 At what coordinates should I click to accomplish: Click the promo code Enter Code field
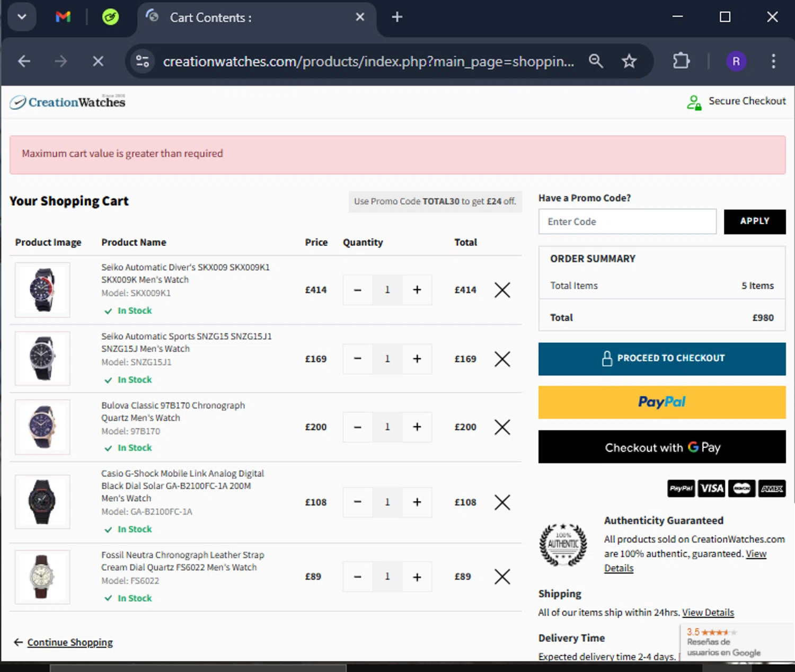coord(628,222)
